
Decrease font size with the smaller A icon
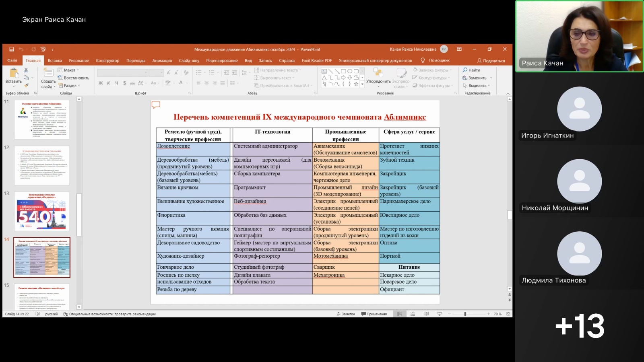(176, 72)
